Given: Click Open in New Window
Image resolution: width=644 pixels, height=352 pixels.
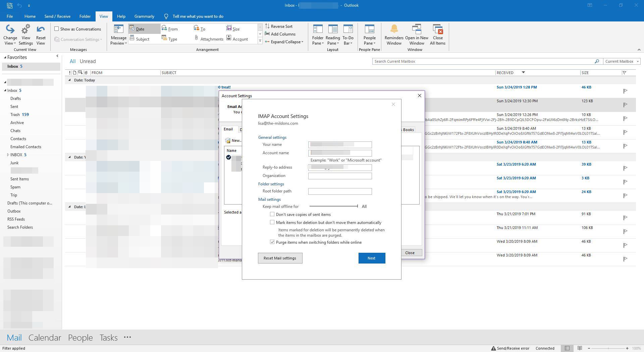Looking at the screenshot, I should (417, 35).
